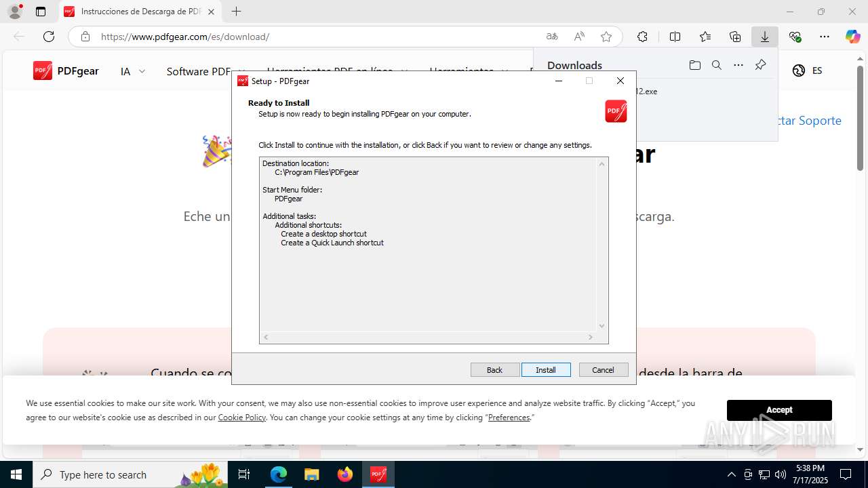
Task: Click the PDFgear logo on the website
Action: click(x=66, y=70)
